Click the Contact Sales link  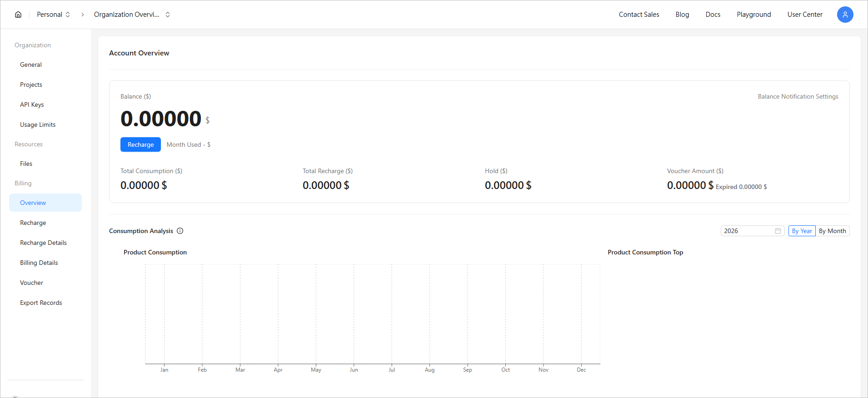point(639,15)
